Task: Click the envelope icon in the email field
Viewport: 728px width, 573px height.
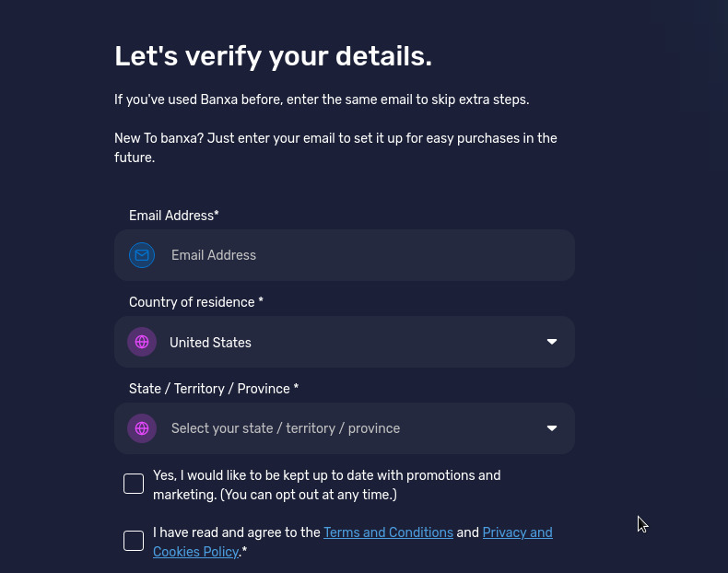Action: pos(142,255)
